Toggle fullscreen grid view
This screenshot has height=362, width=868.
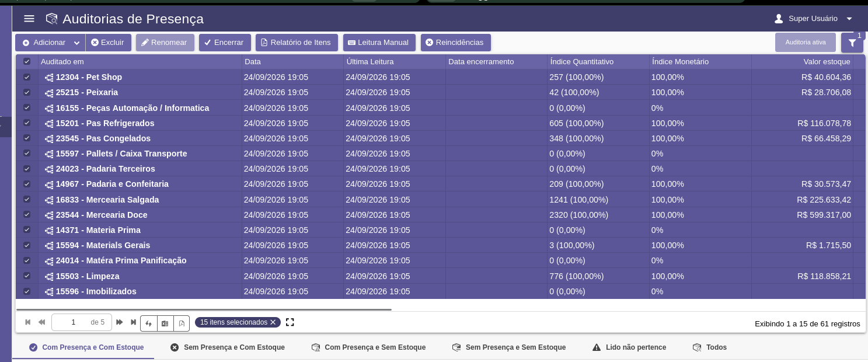[x=290, y=322]
